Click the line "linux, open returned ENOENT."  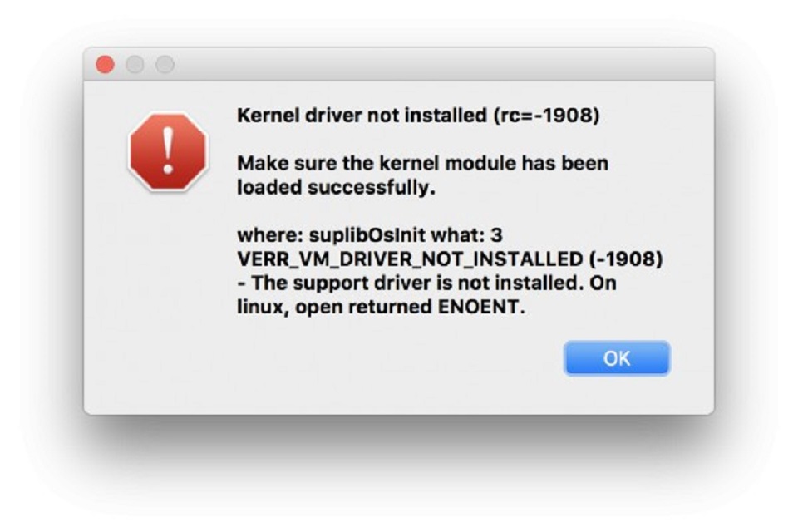pos(381,307)
